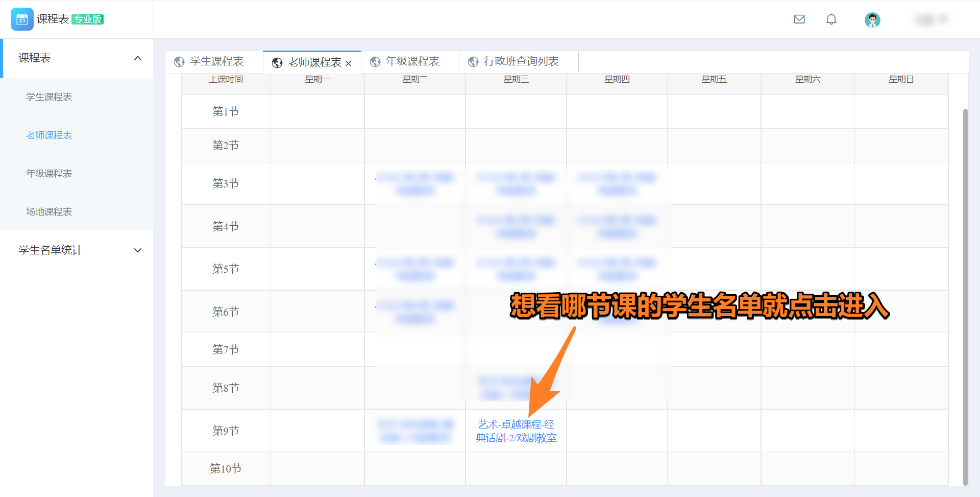The height and width of the screenshot is (497, 980).
Task: Click the 第3节 row label
Action: (226, 184)
